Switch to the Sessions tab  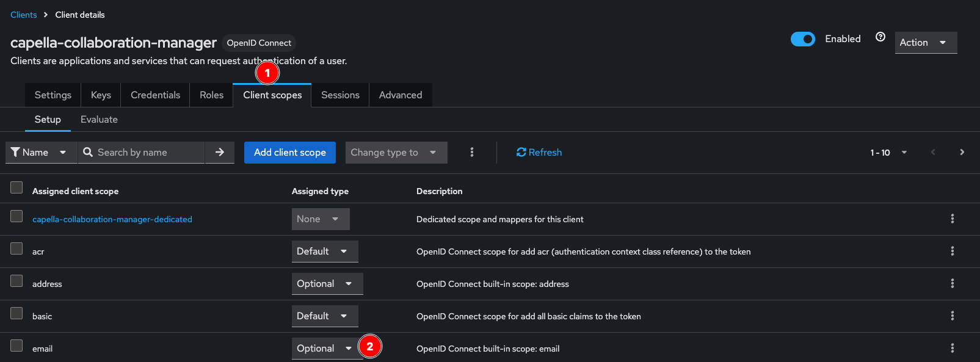[340, 95]
